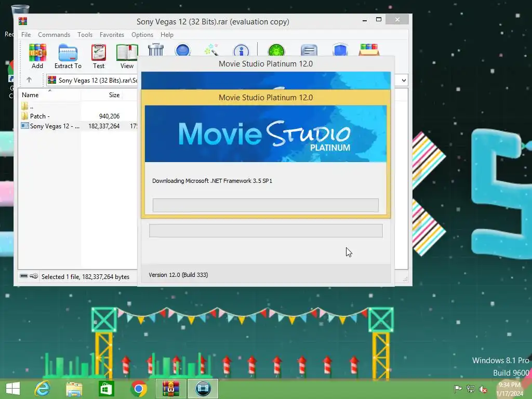Switch to Movie Studio installer taskbar icon

click(203, 389)
